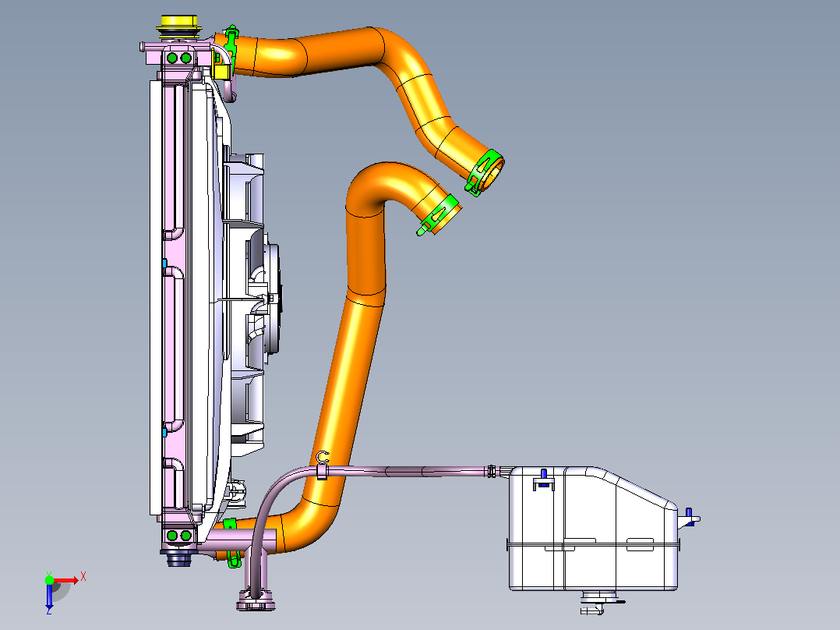Screen dimensions: 840x630
Task: Click the XYZ orientation triad
Action: 64,592
